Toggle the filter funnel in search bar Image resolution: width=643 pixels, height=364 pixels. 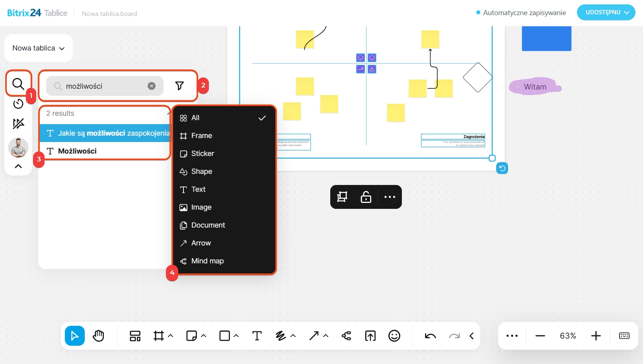(x=179, y=86)
